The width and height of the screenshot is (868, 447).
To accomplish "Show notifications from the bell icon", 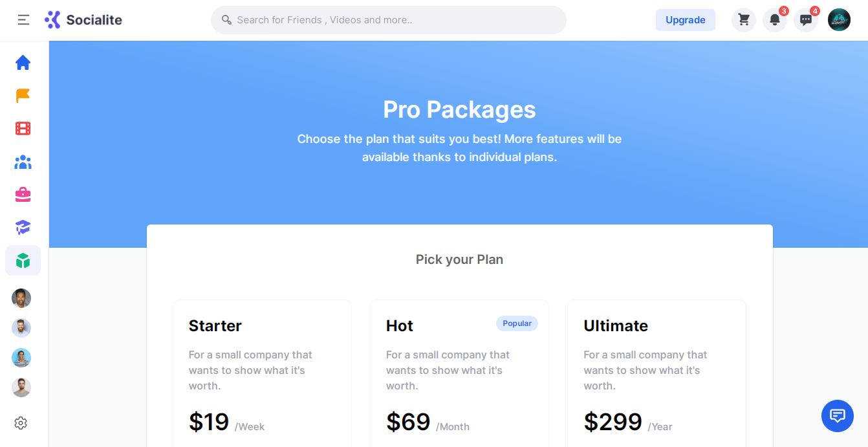I will (775, 20).
